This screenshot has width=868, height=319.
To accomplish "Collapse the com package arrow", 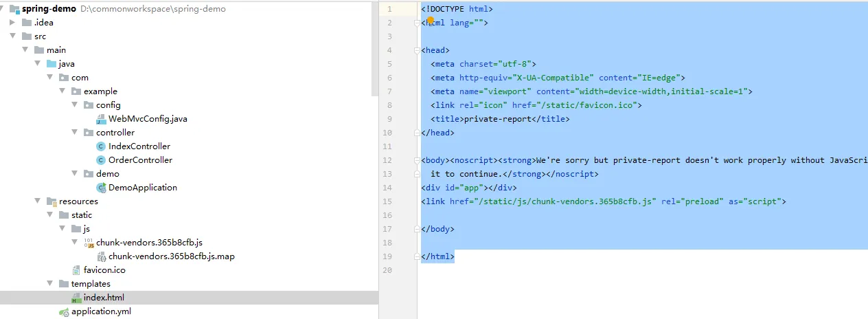I will pyautogui.click(x=50, y=78).
